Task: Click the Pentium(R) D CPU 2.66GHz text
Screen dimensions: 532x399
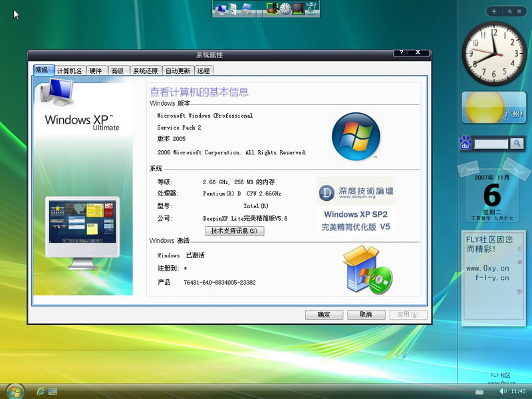Action: [242, 194]
